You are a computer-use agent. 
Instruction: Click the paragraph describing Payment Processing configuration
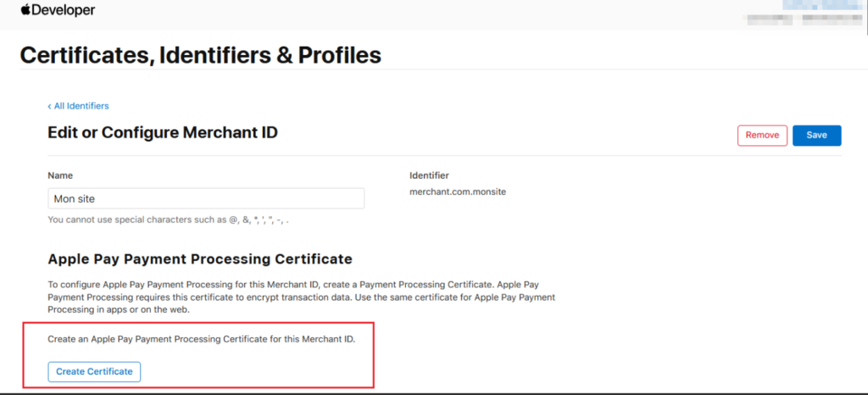coord(301,297)
